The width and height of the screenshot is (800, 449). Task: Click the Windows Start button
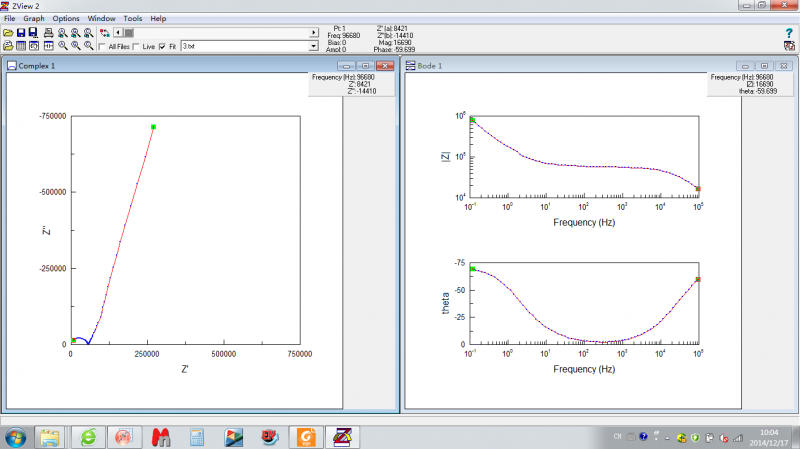16,437
